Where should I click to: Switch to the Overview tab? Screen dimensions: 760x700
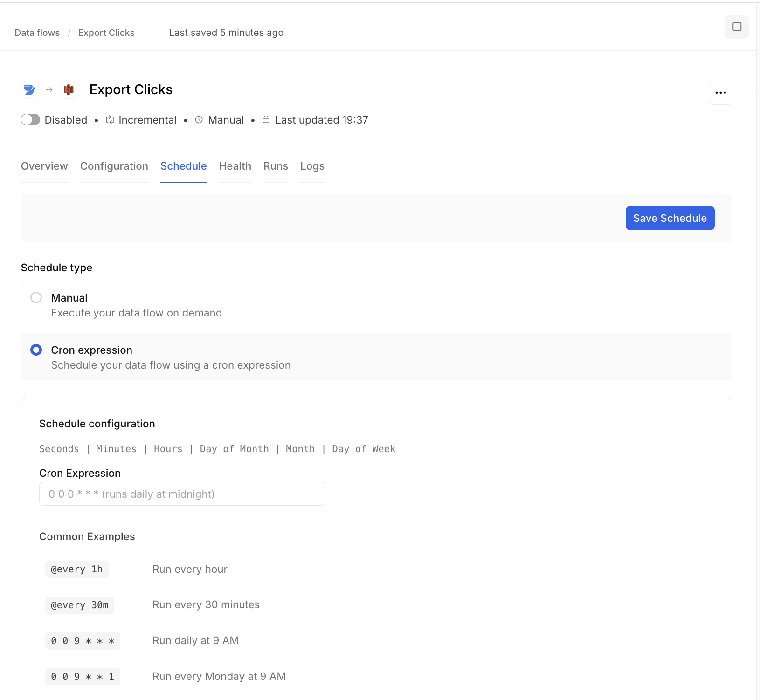pyautogui.click(x=44, y=166)
